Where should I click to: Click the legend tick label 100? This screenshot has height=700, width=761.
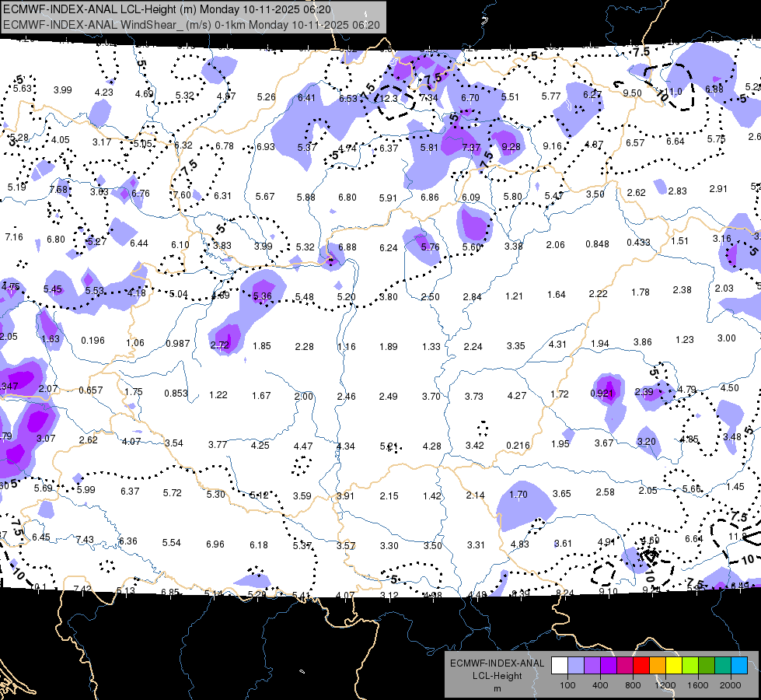tap(567, 685)
